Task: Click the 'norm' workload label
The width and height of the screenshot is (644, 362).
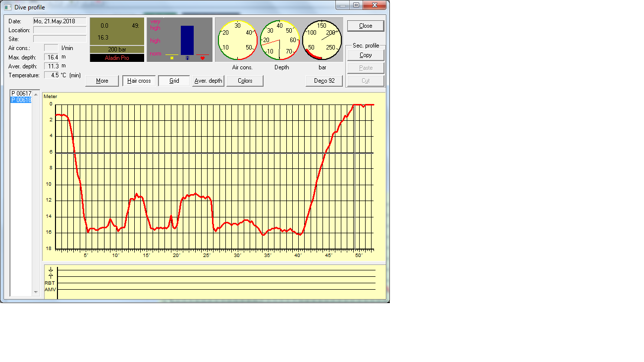Action: (x=156, y=53)
